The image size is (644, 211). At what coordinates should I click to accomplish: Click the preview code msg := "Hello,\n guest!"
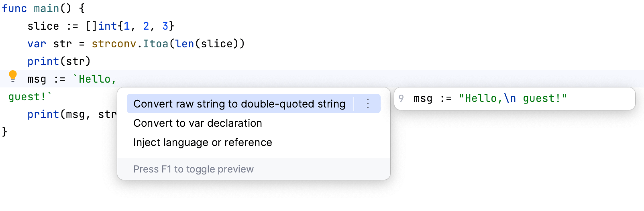click(x=490, y=99)
